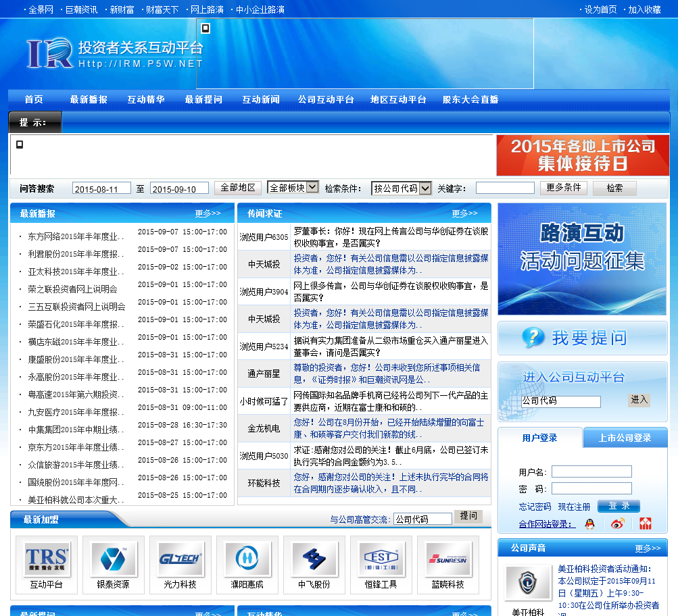Click 用户名 input field
This screenshot has height=616, width=678.
(591, 471)
